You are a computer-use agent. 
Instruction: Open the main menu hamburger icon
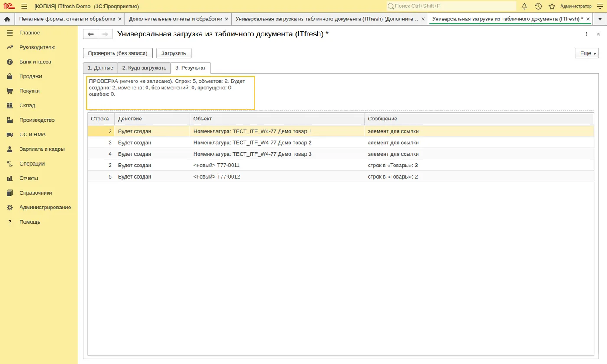point(24,6)
